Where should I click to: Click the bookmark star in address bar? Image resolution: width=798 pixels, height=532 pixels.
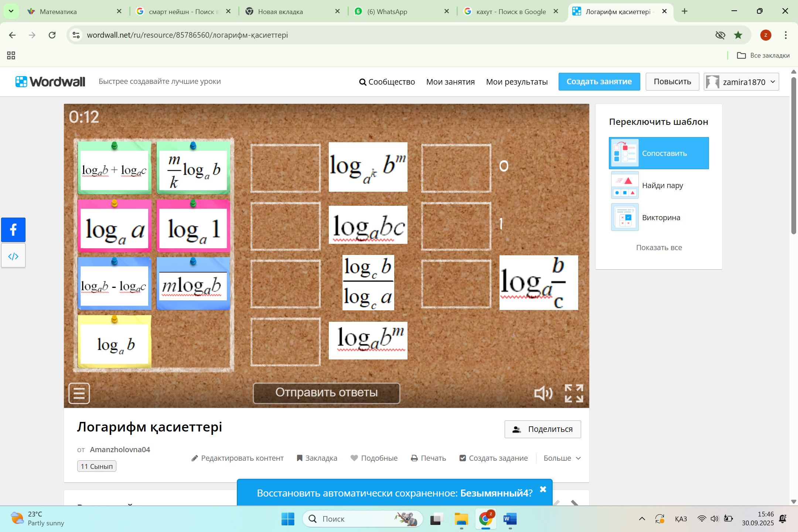(x=738, y=35)
